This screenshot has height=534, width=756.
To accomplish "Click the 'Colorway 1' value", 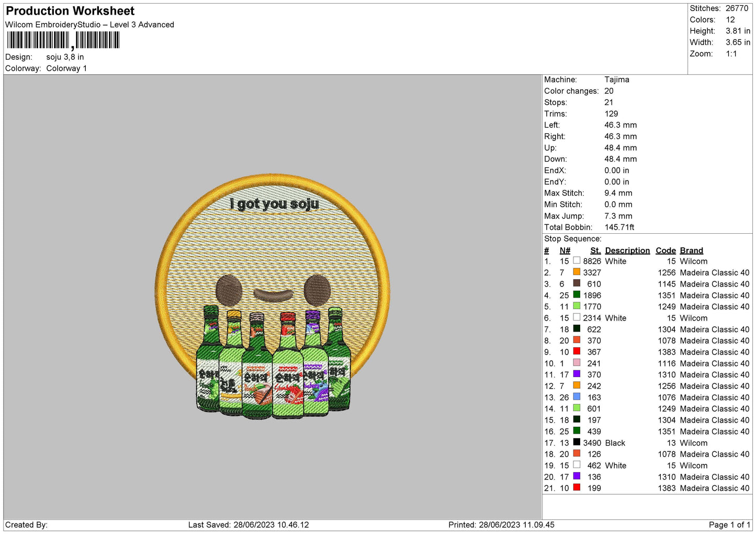I will 66,69.
